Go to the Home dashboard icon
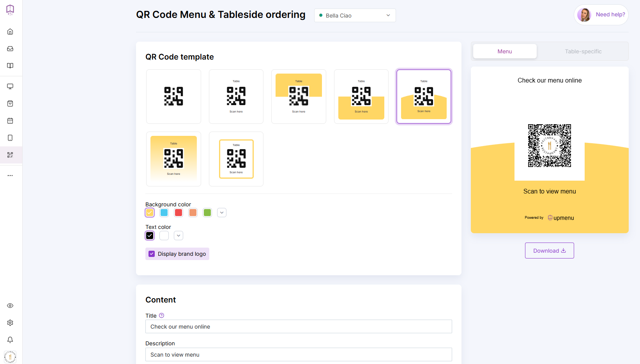This screenshot has width=640, height=364. tap(10, 32)
